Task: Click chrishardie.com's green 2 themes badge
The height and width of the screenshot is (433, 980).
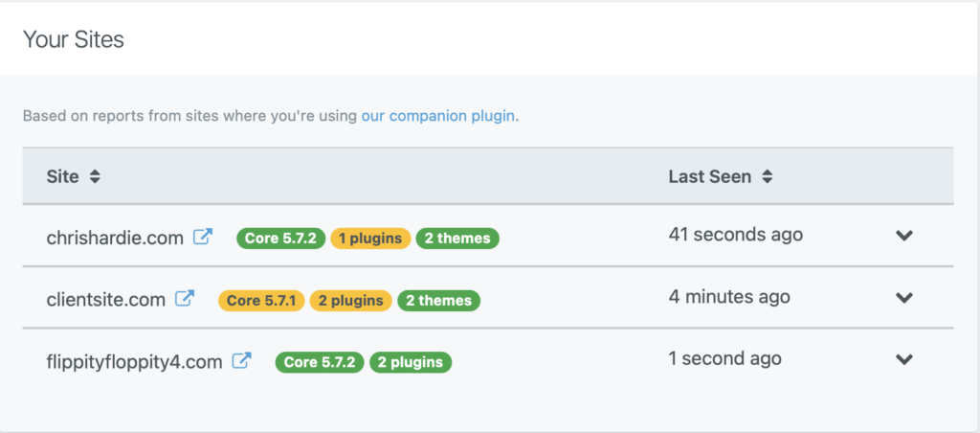Action: (x=457, y=239)
